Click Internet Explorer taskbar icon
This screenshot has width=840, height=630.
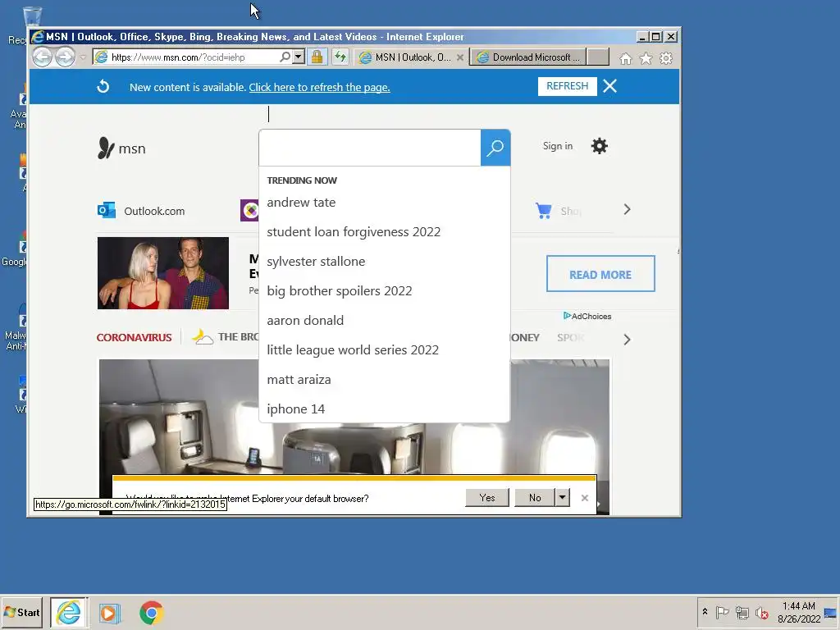coord(69,612)
